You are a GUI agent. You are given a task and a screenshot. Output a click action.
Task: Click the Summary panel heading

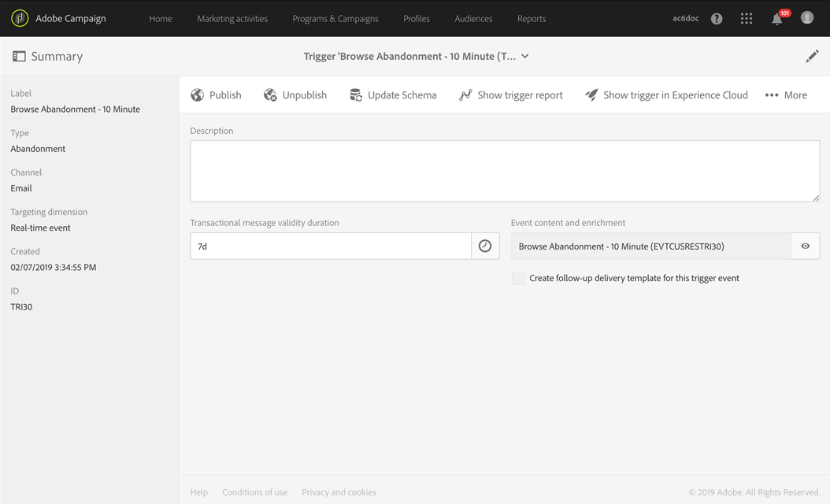pyautogui.click(x=57, y=56)
